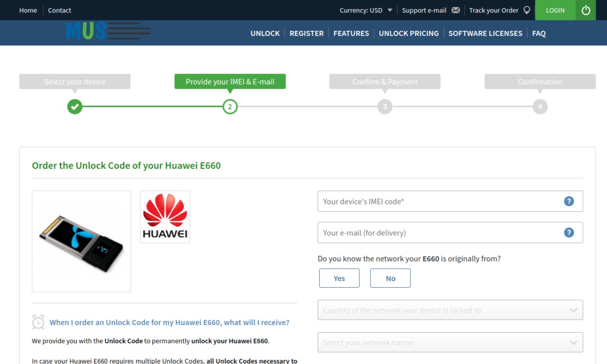Click the step 3 circle marker
The image size is (607, 364).
pyautogui.click(x=385, y=107)
